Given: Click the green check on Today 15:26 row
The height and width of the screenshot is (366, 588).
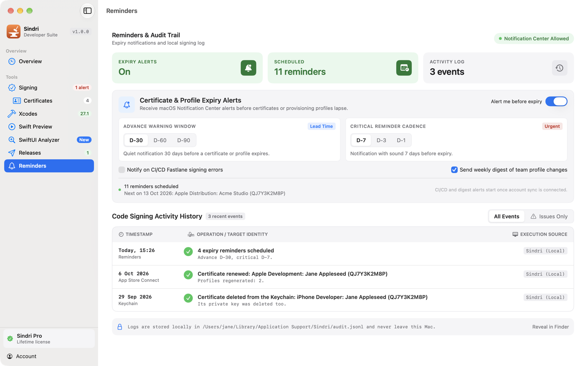Looking at the screenshot, I should (x=188, y=252).
